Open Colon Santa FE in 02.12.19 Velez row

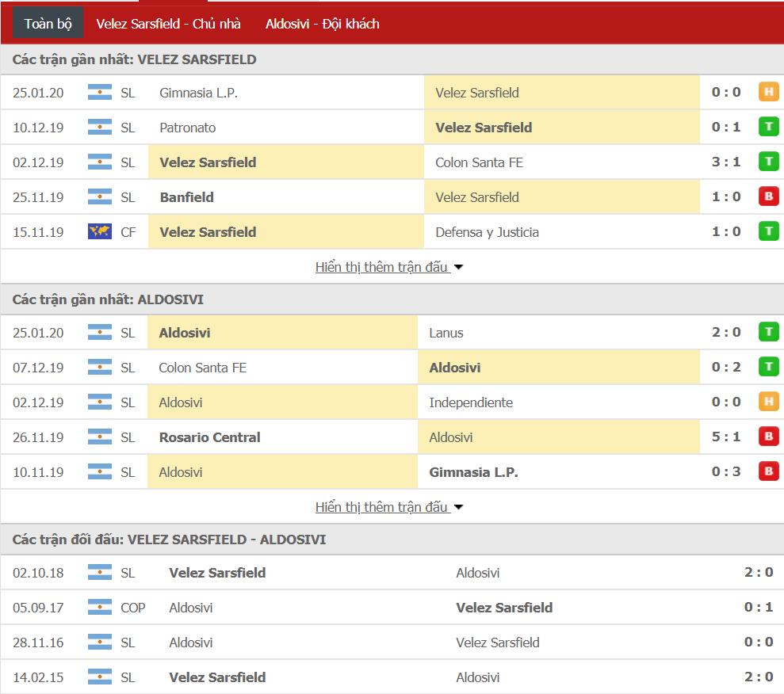(479, 162)
